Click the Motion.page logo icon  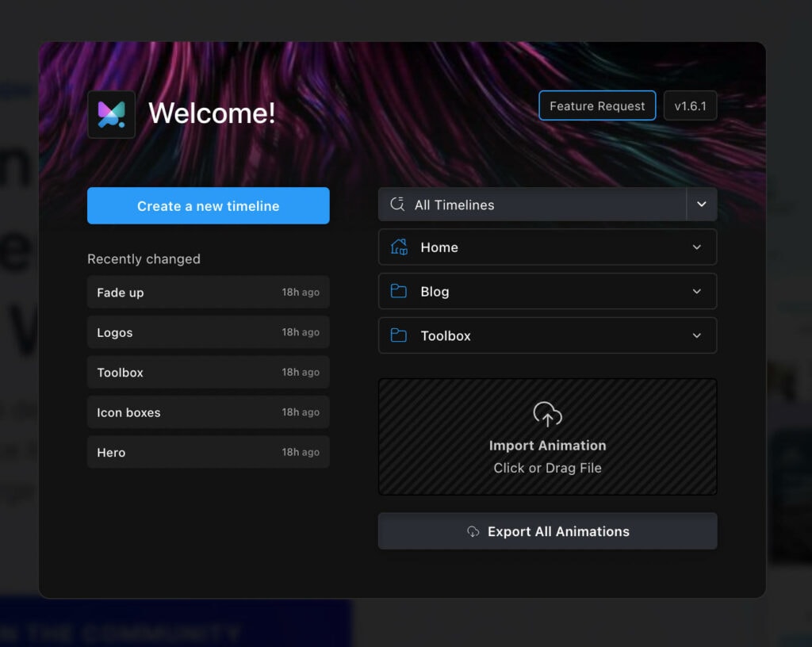point(111,113)
